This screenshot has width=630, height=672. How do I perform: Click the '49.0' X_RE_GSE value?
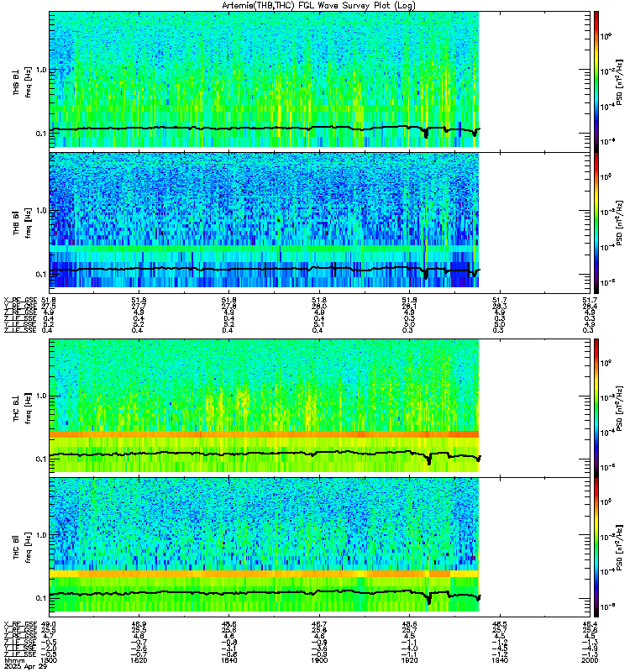tap(49, 624)
